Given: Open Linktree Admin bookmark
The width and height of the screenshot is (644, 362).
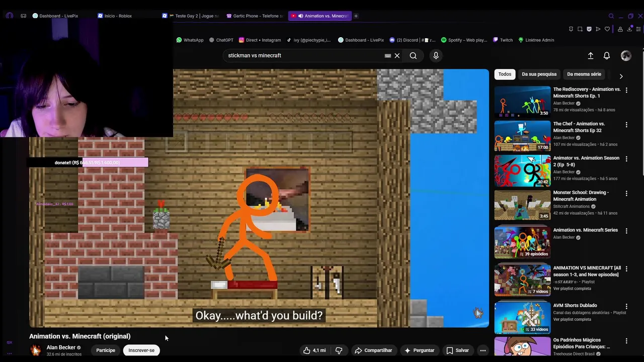Looking at the screenshot, I should click(x=536, y=40).
